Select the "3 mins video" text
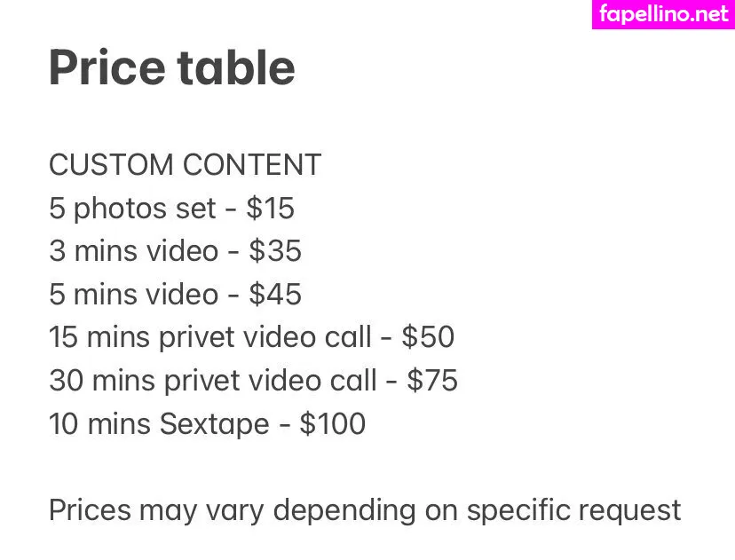Screen dimensions: 735x560 (133, 251)
